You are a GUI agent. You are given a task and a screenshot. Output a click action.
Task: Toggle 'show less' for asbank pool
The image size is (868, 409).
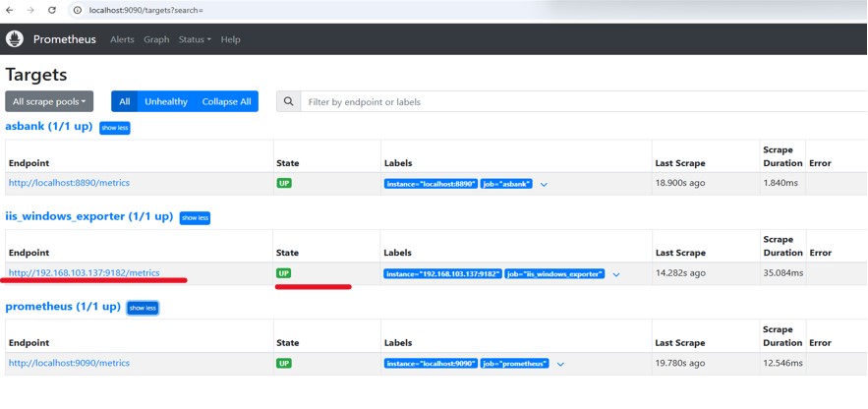[x=115, y=128]
